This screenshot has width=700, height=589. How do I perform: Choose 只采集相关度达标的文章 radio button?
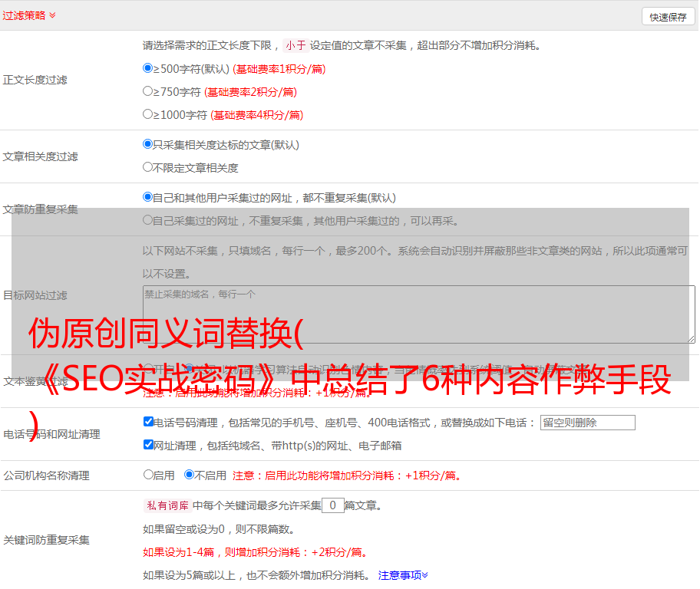coord(147,144)
